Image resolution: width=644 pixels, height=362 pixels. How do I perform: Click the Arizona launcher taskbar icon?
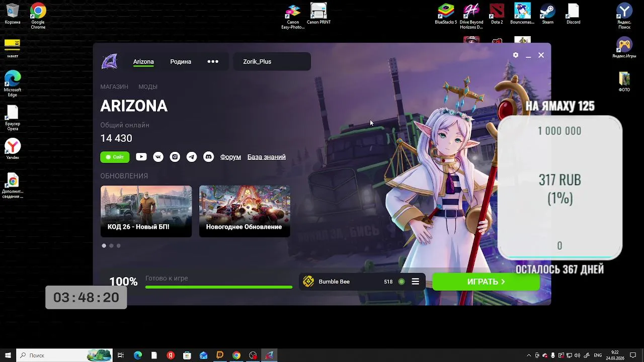tap(269, 355)
